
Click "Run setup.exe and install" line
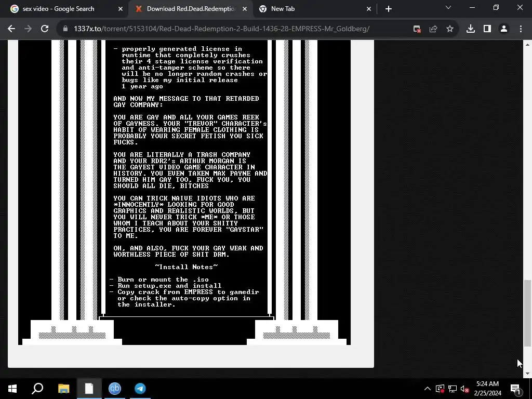(x=169, y=286)
